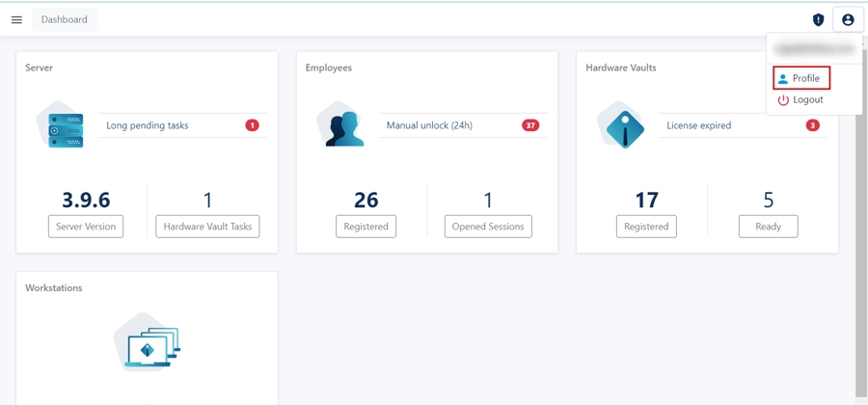Click the Hardware Vaults info icon
Image resolution: width=868 pixels, height=405 pixels.
(x=624, y=127)
